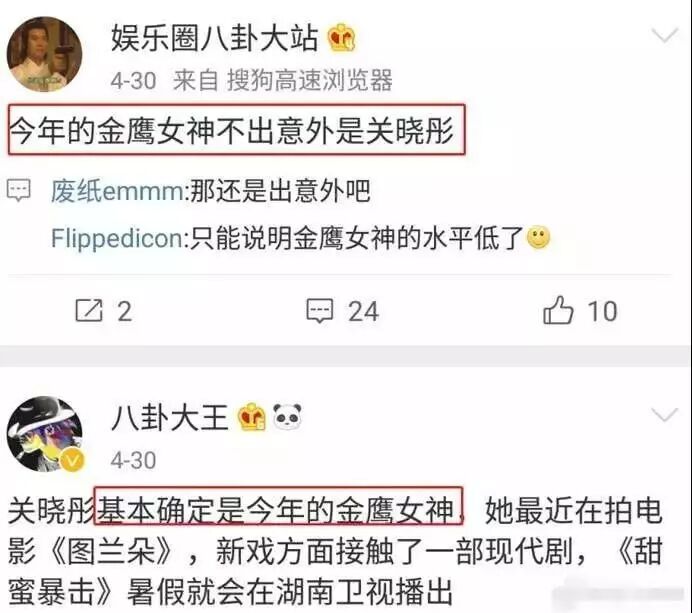Click the crown badge beside 八卦大王
This screenshot has height=613, width=692.
point(252,417)
